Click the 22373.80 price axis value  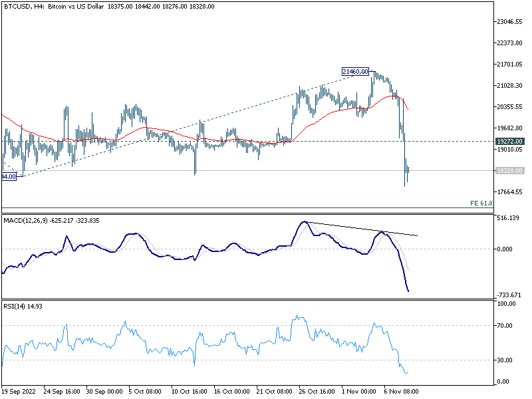point(509,43)
